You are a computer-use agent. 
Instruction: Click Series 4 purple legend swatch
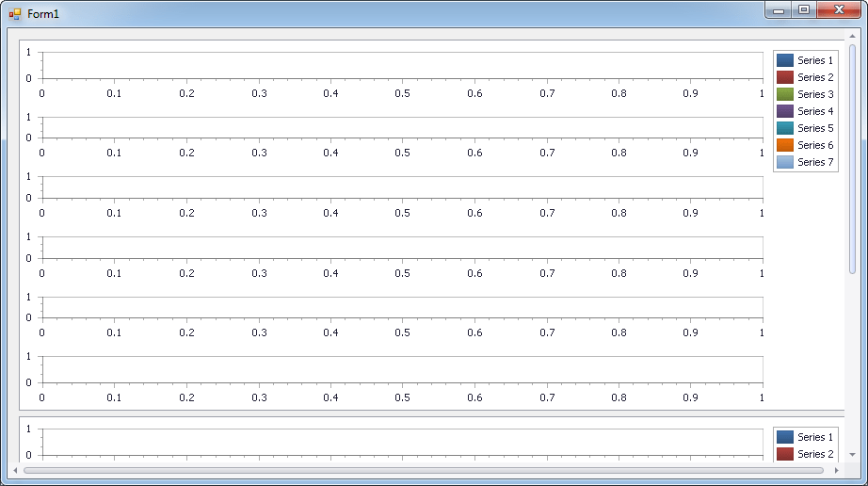(x=785, y=111)
